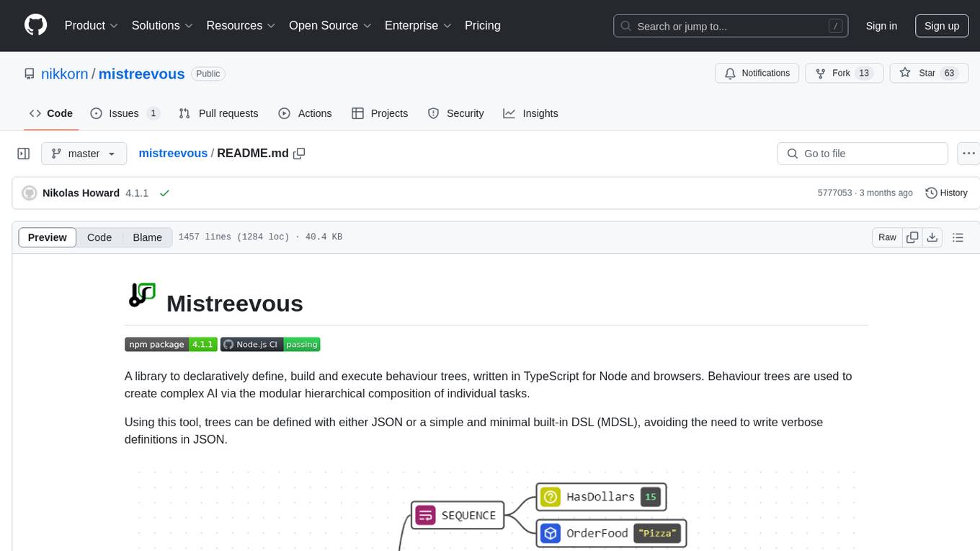Switch to the Issues tab

tap(125, 113)
